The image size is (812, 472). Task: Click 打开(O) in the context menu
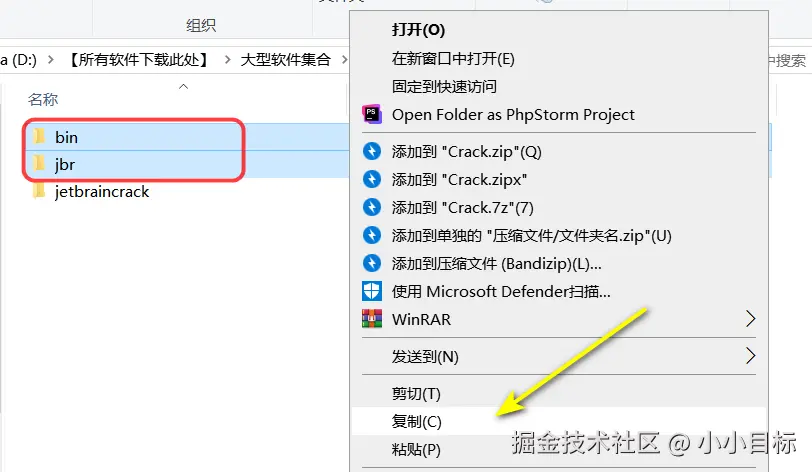[x=418, y=31]
